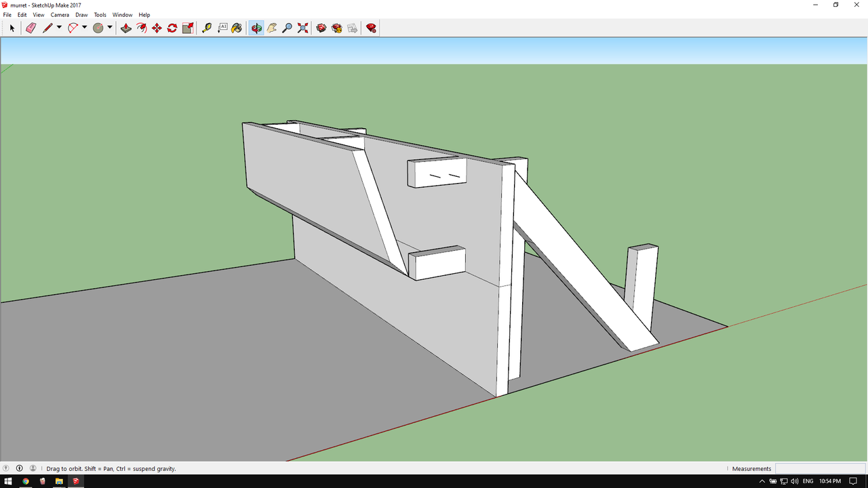Pick the Eraser tool

point(31,28)
